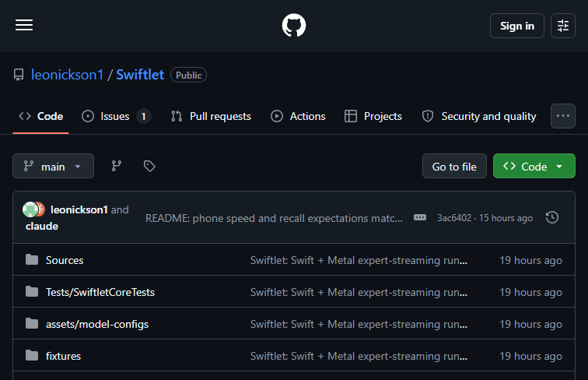Image resolution: width=588 pixels, height=380 pixels.
Task: Open leonickson1 commit author link
Action: 79,209
